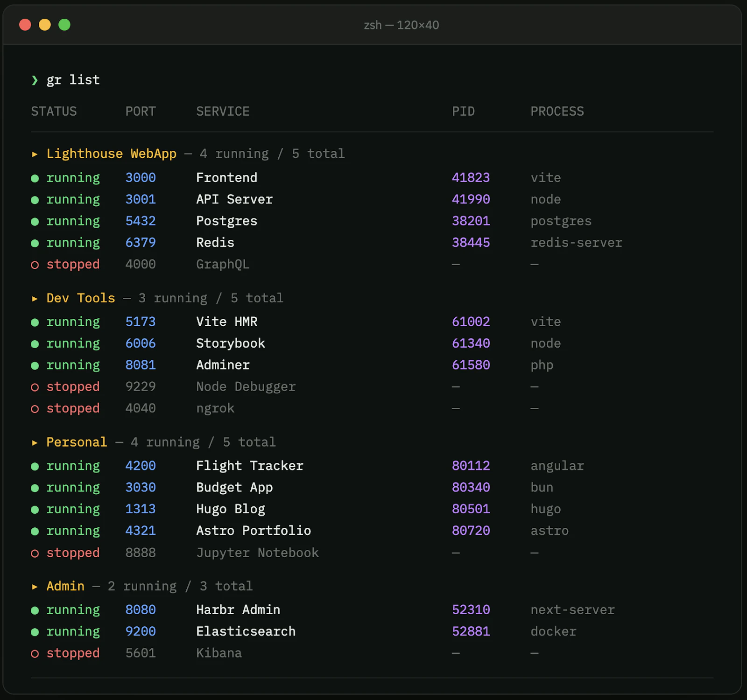Click the green status dot beside Budget App
Screen dimensions: 747x700
(x=35, y=488)
